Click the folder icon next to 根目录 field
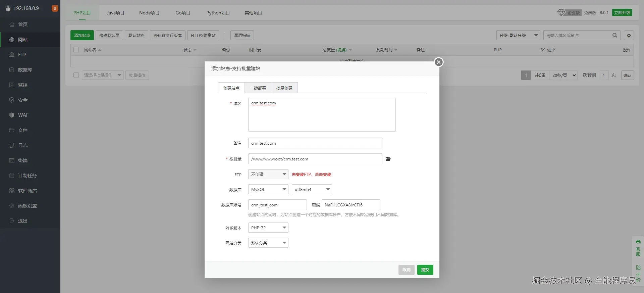 388,159
